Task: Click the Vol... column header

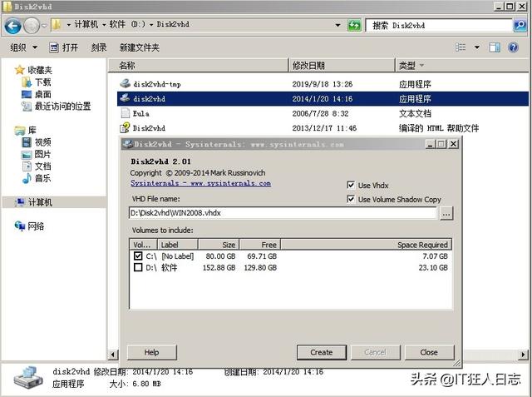Action: coord(143,245)
